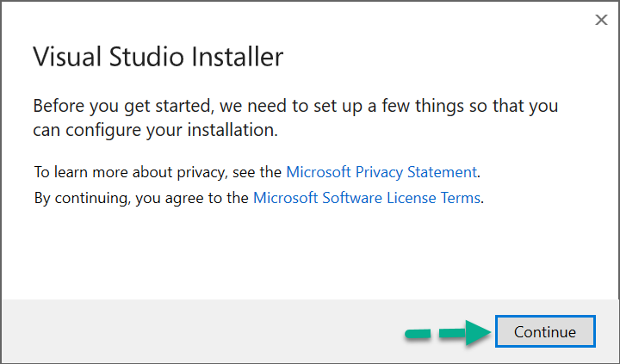Click the 'To learn more about privacy' text

pos(158,171)
